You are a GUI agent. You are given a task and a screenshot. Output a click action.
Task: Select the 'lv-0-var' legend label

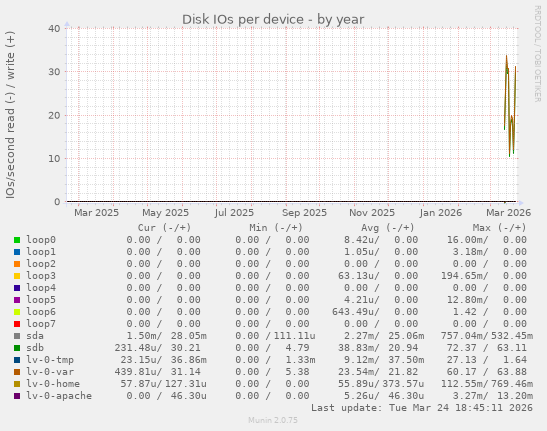(x=50, y=372)
